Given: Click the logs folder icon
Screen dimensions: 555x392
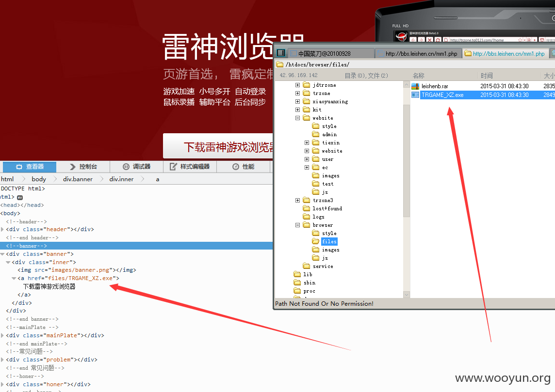Looking at the screenshot, I should click(x=307, y=217).
